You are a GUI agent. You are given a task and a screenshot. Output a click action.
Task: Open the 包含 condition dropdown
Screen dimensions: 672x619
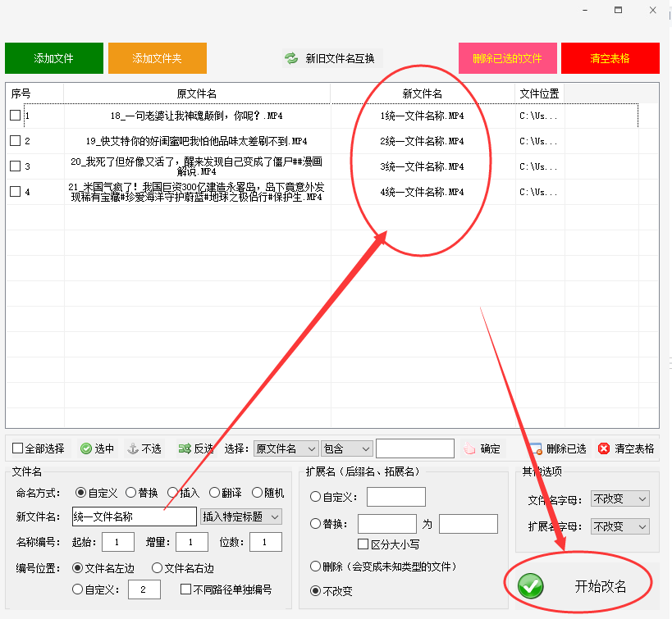tap(347, 448)
